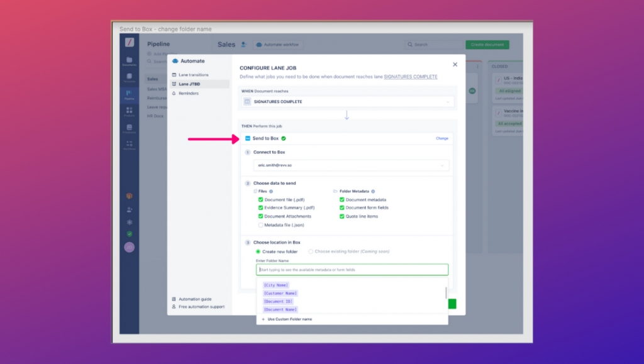This screenshot has height=364, width=644.
Task: Uncheck Document form fields checkbox
Action: (x=341, y=207)
